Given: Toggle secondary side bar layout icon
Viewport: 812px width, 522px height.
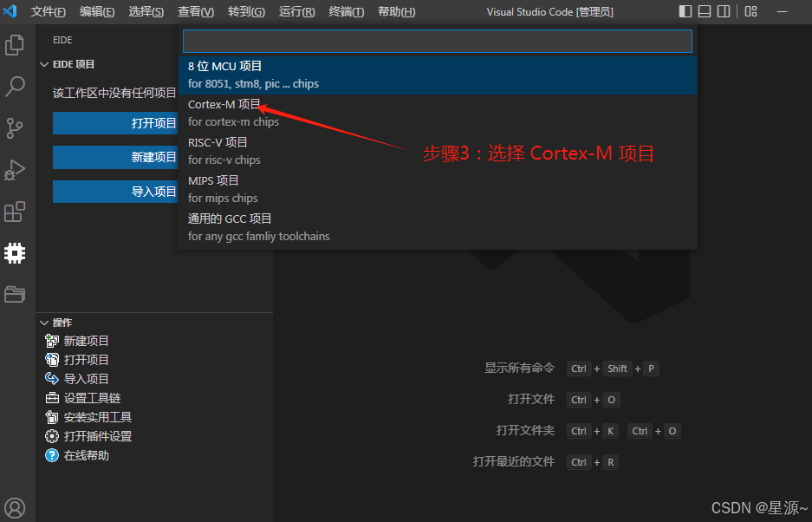Looking at the screenshot, I should (724, 11).
